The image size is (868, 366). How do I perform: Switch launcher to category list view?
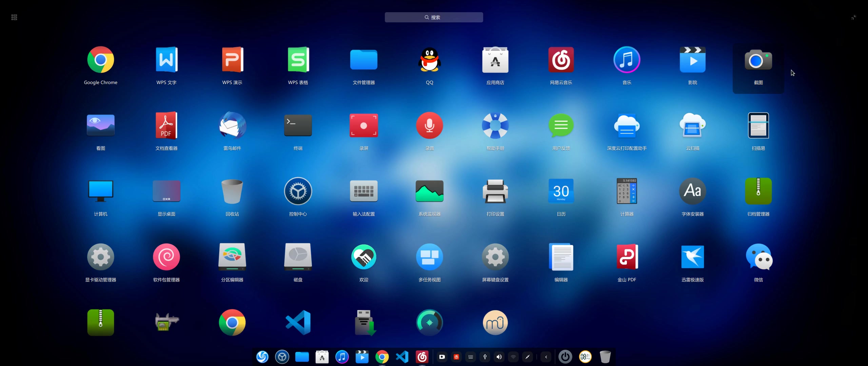[14, 17]
